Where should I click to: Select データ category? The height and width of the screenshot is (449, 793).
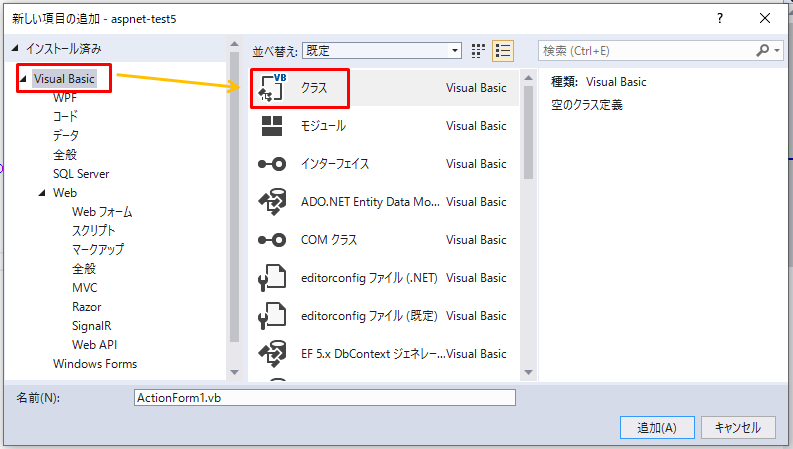tap(66, 136)
